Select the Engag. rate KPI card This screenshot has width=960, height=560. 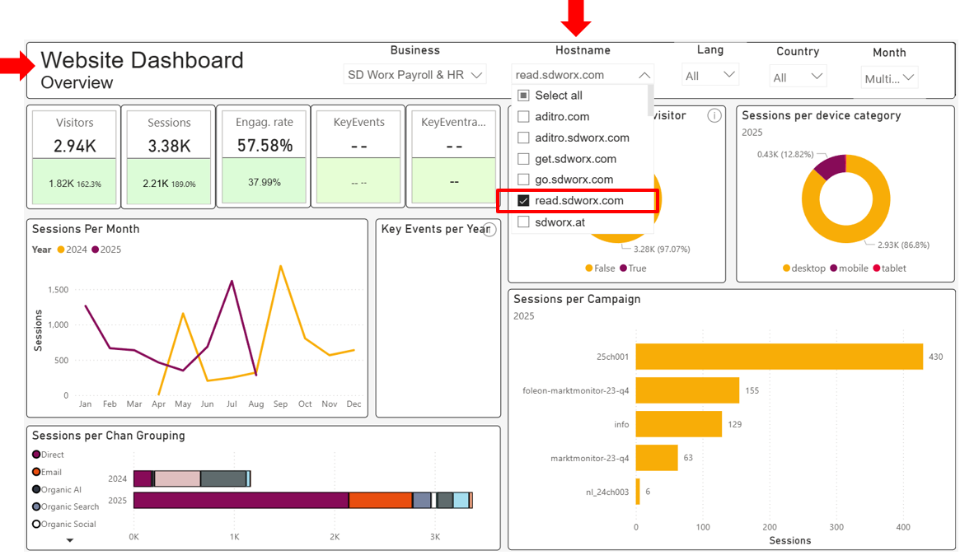[x=264, y=157]
